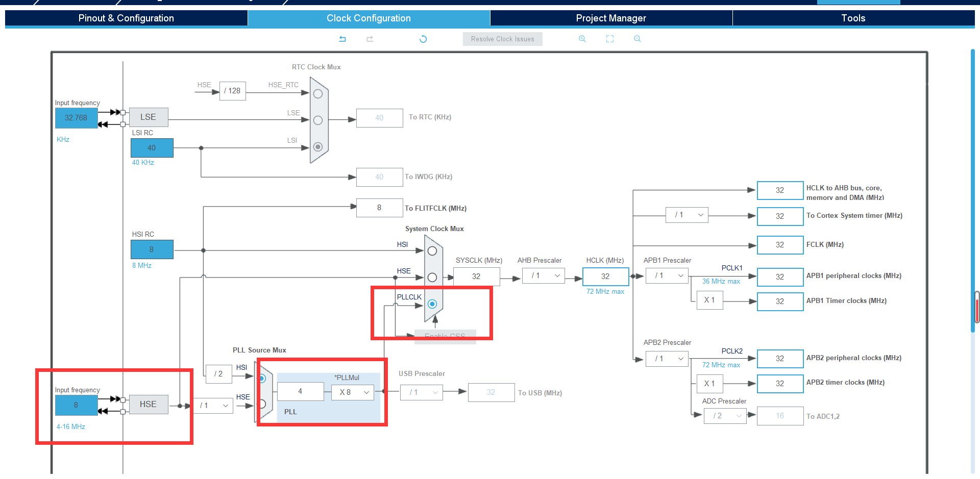The image size is (980, 479).
Task: Click the APB2 peripheral clocks value box
Action: pos(780,359)
